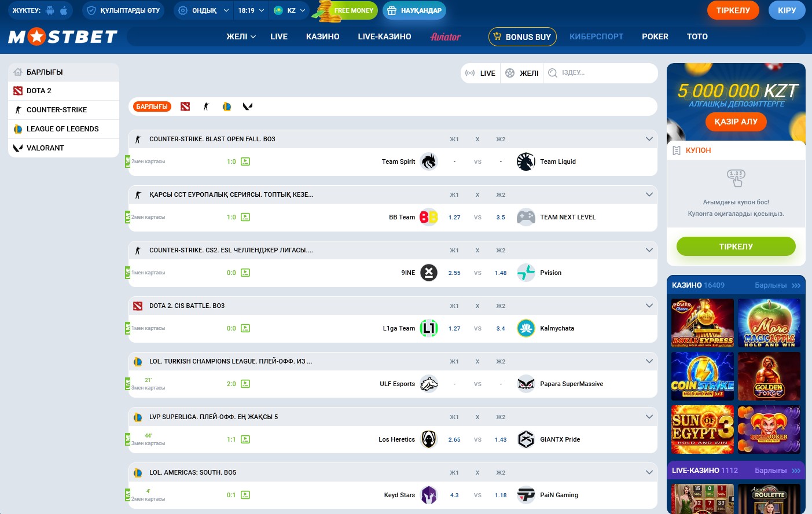Viewport: 812px width, 514px height.
Task: Collapse the LVP Superliga section
Action: tap(649, 417)
